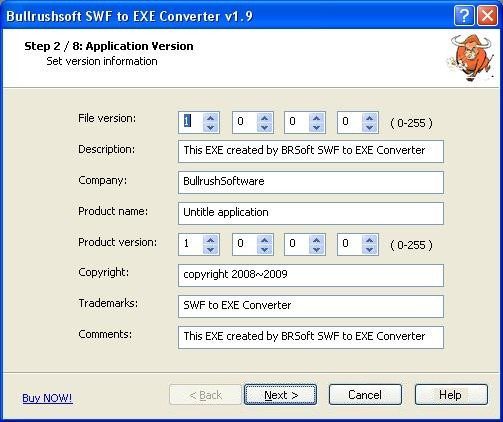Follow the Buy NOW! link
Viewport: 503px width, 422px height.
point(47,398)
